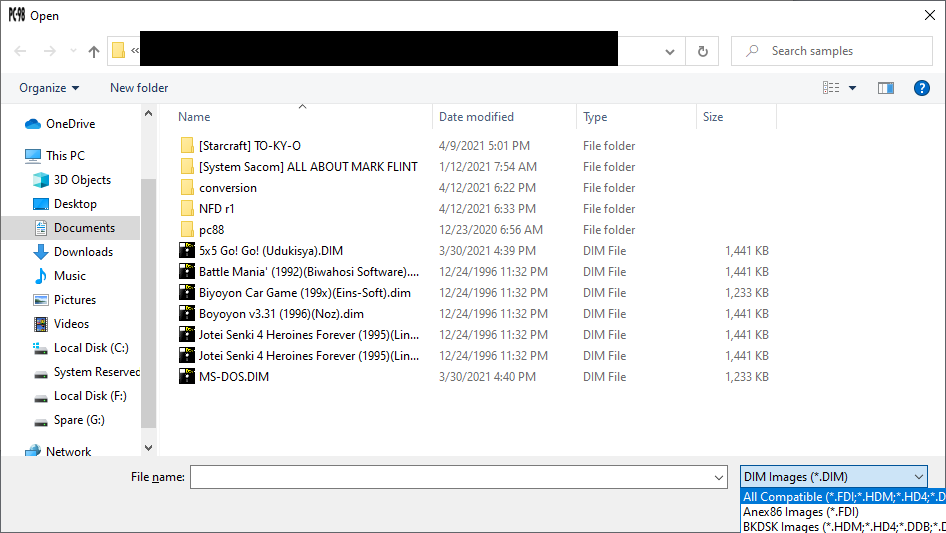Click the sidebar scroll down arrow
Image resolution: width=946 pixels, height=533 pixels.
tap(148, 448)
